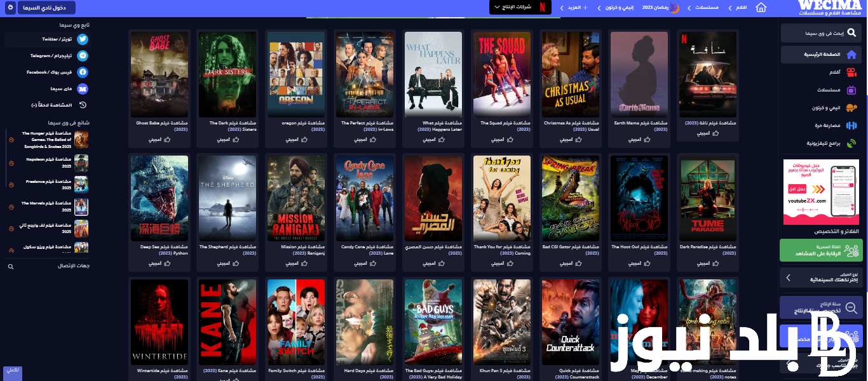Open the Kane movie poster
The image size is (868, 381).
coord(228,322)
